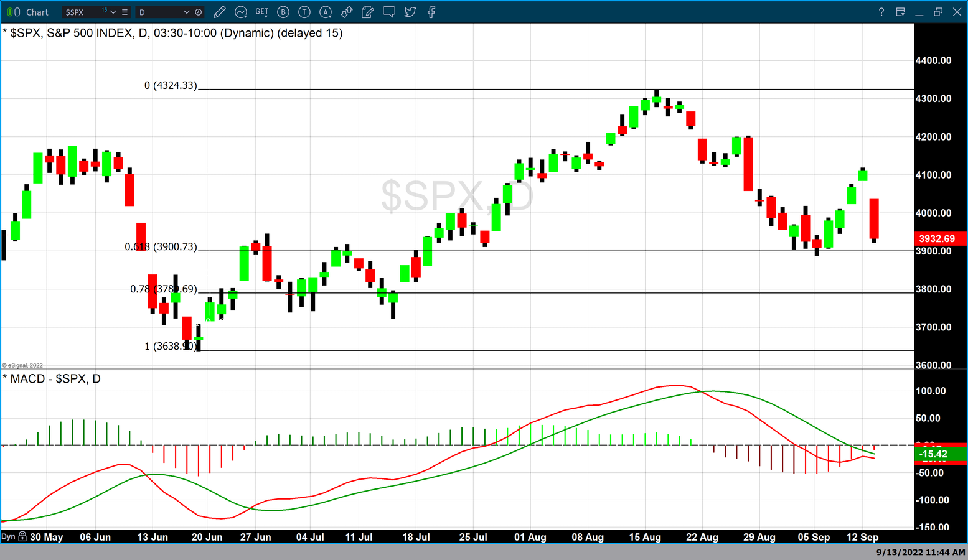
Task: Select the pencil drawing tool
Action: click(x=219, y=12)
